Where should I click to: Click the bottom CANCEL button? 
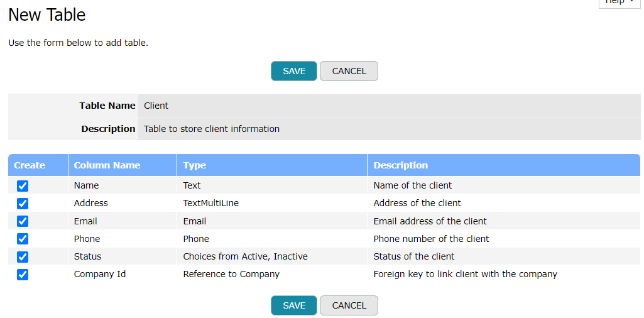349,305
